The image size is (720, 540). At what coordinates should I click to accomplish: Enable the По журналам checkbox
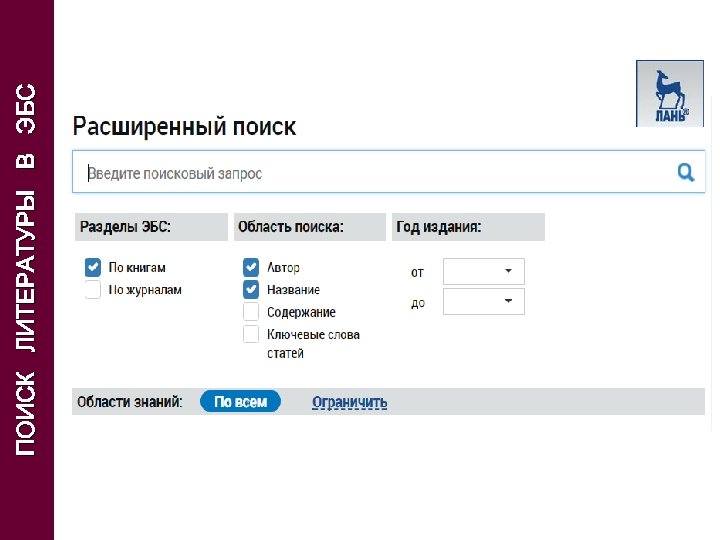pyautogui.click(x=93, y=290)
